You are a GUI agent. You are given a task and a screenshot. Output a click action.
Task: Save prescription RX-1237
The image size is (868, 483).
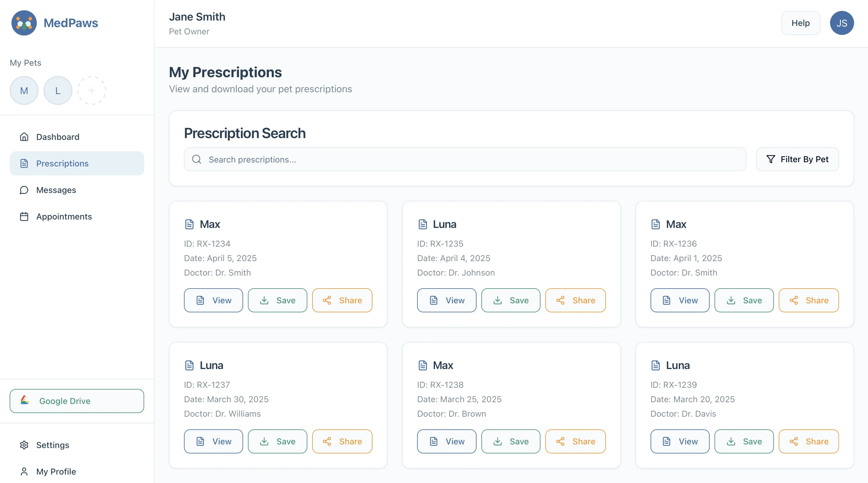point(277,441)
